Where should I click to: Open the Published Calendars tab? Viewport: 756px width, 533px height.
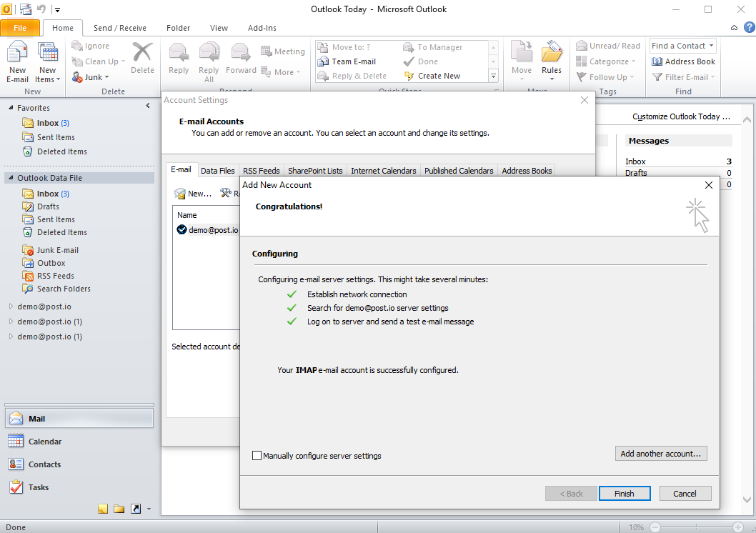tap(459, 171)
